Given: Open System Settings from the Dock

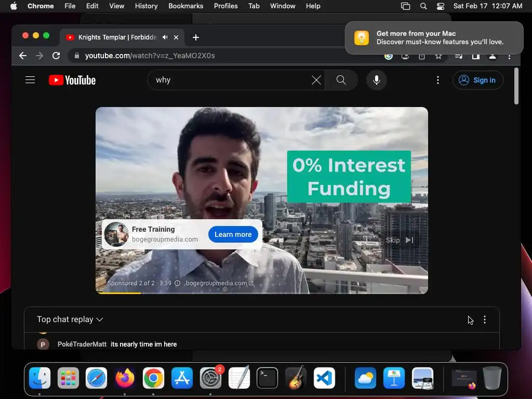Looking at the screenshot, I should tap(210, 378).
